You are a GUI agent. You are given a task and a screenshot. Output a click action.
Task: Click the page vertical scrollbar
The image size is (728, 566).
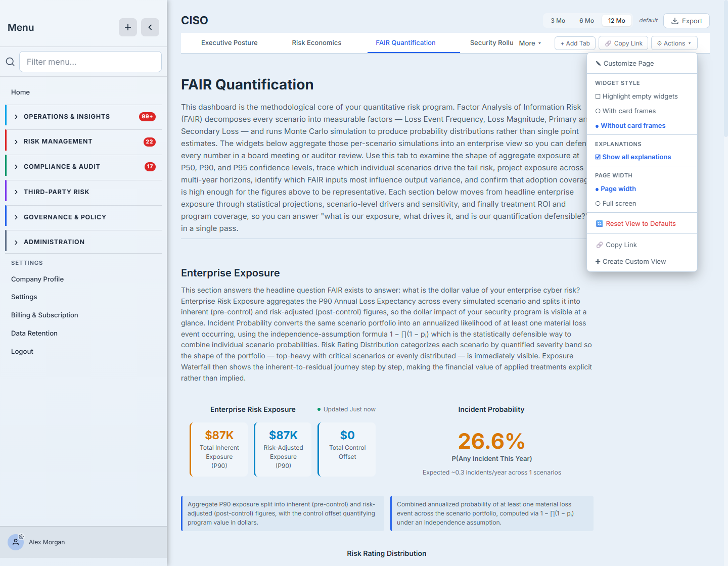pyautogui.click(x=726, y=68)
